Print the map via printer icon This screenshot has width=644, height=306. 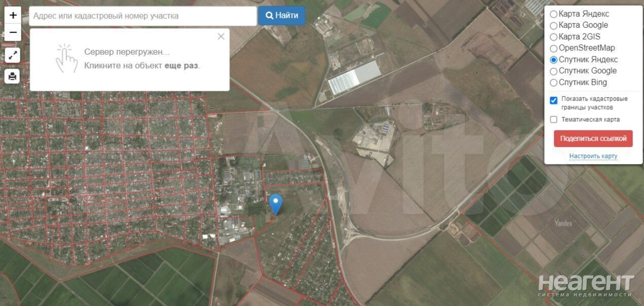(x=13, y=76)
